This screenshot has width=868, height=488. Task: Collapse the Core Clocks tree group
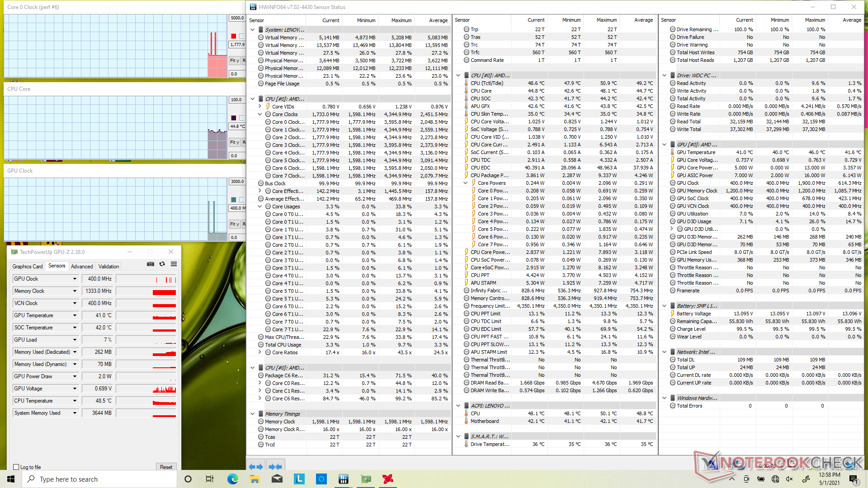pos(260,114)
